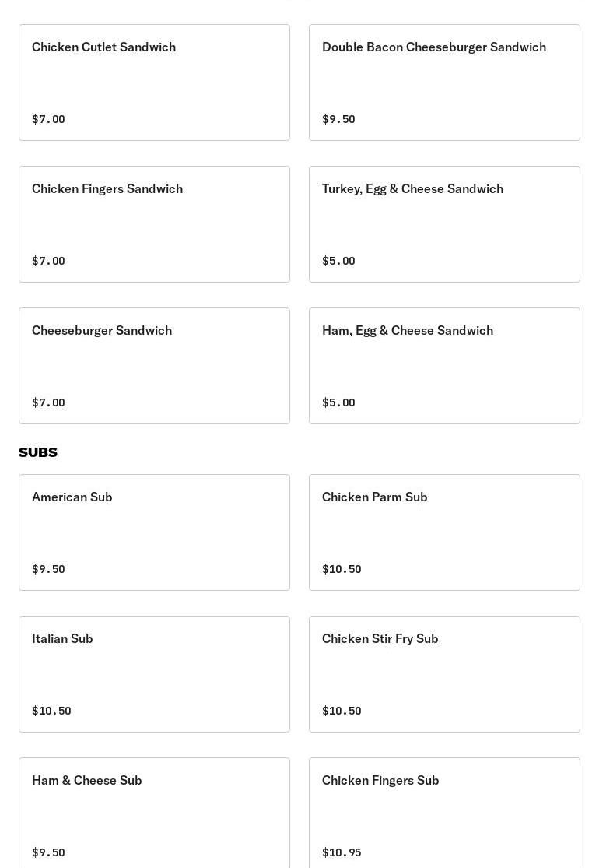This screenshot has height=868, width=599.
Task: Select the Chicken Fingers Sub item
Action: click(444, 814)
